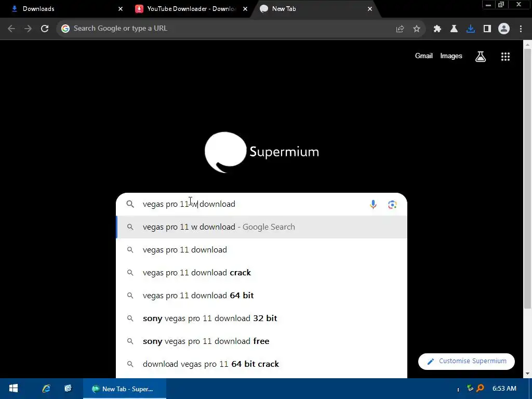Screen dimensions: 532x399
Task: Close the New Tab tab
Action: 370,9
